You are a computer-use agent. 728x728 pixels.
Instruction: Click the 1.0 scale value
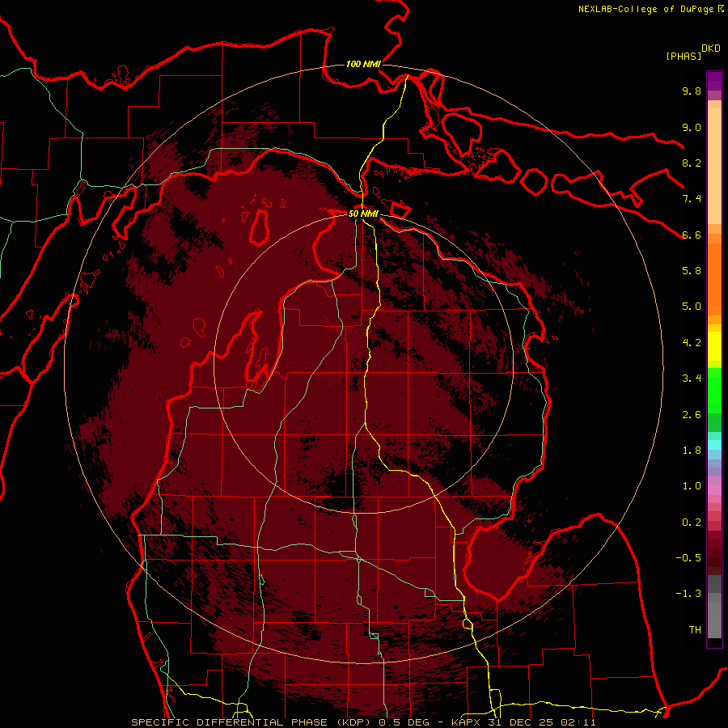[692, 486]
